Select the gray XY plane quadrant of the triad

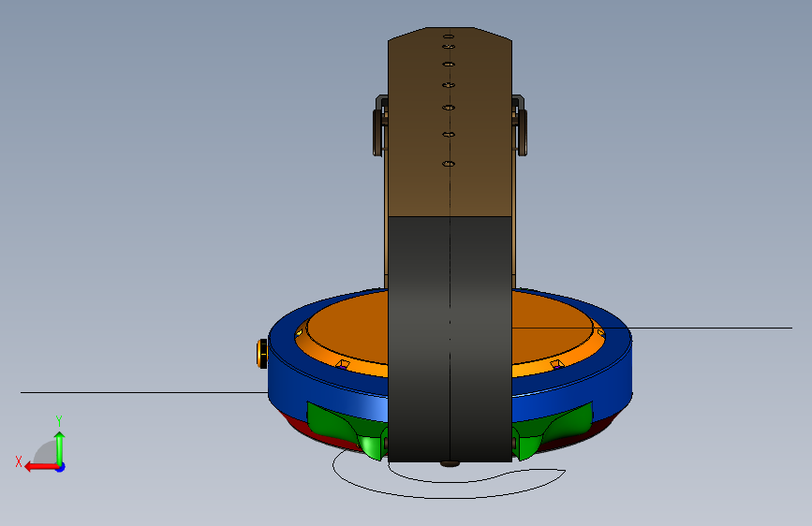point(47,452)
